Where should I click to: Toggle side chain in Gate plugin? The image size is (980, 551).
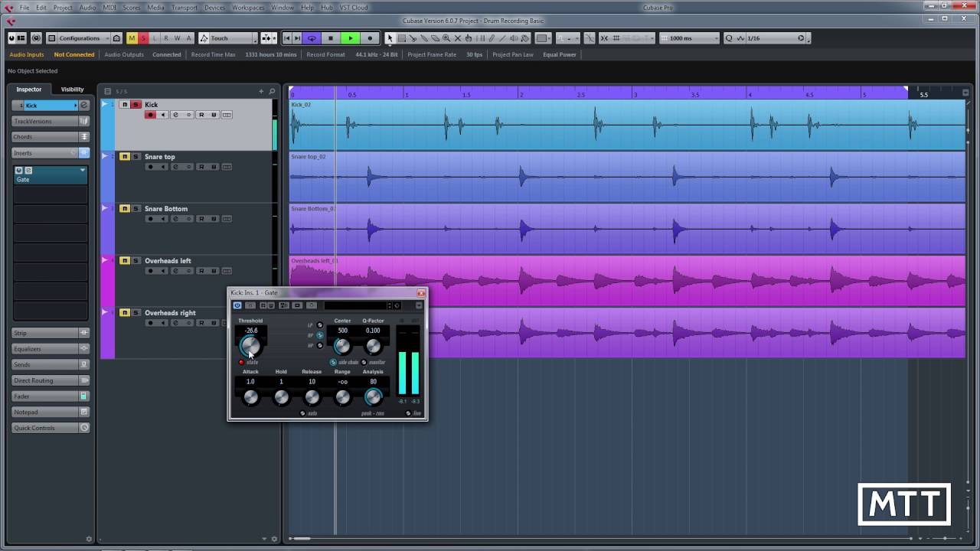pyautogui.click(x=333, y=362)
